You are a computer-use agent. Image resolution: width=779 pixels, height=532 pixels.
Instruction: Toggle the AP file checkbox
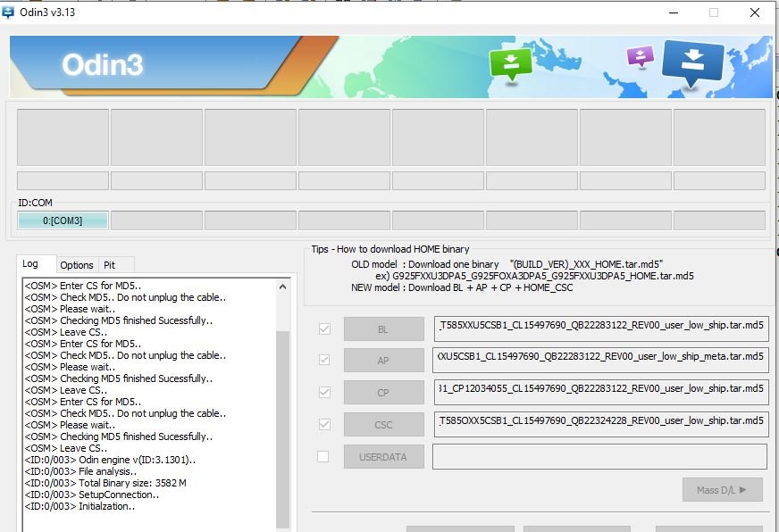(324, 360)
